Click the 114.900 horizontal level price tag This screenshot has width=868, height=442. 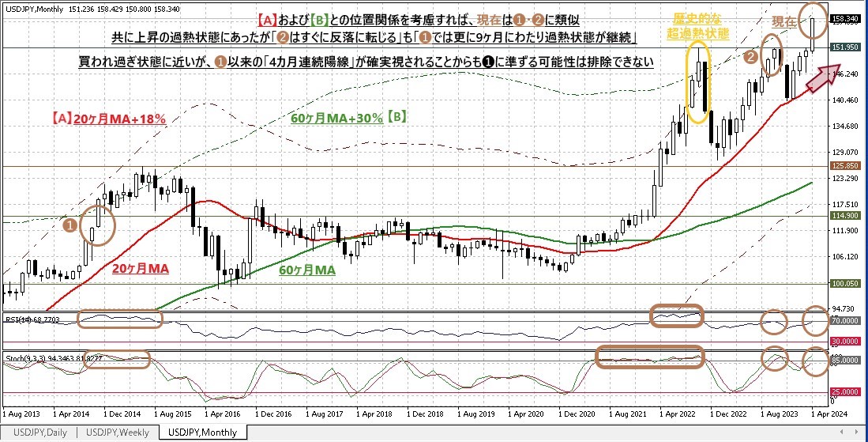(845, 215)
